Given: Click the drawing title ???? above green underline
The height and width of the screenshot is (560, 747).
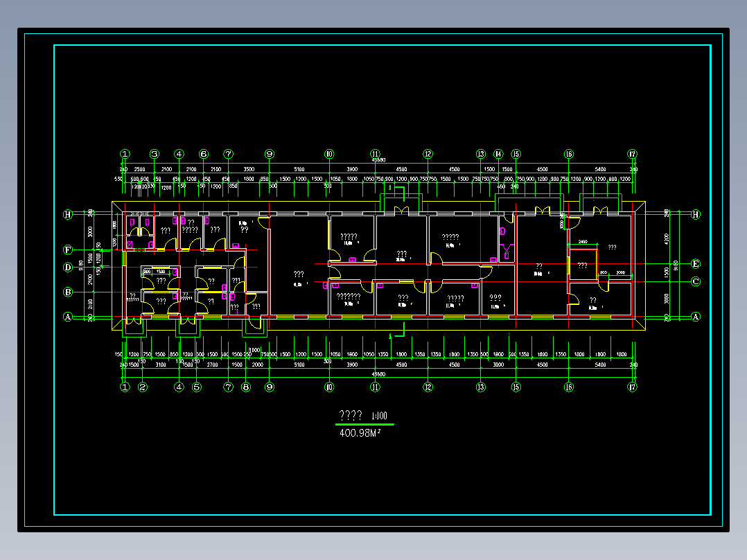Looking at the screenshot, I should tap(351, 415).
